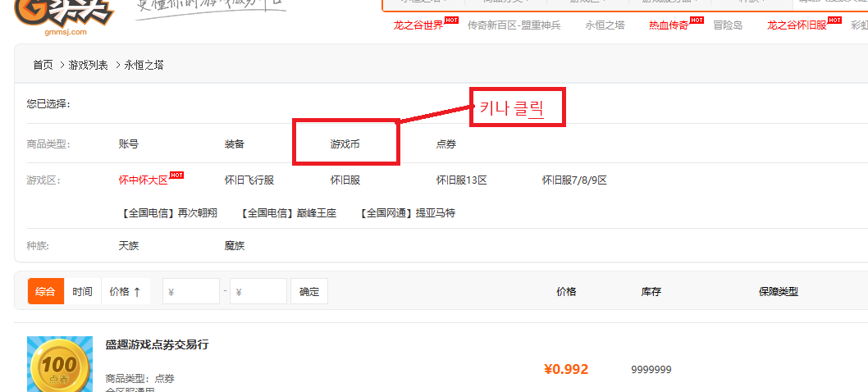Filter by 魔族 race
The image size is (868, 392).
pyautogui.click(x=235, y=245)
